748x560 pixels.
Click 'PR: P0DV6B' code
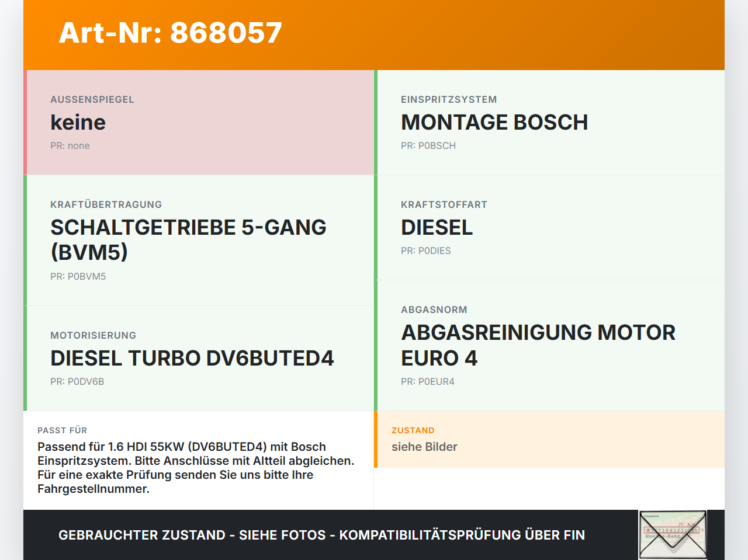point(77,381)
